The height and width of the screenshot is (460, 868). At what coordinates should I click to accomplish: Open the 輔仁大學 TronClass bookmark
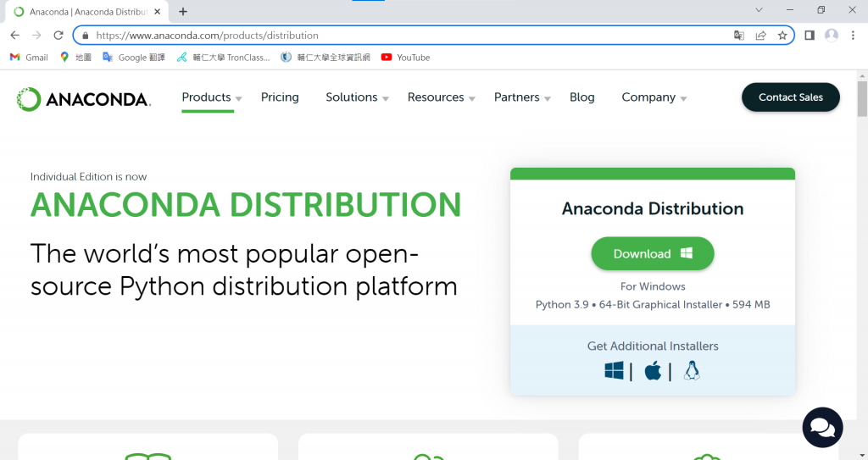point(224,58)
